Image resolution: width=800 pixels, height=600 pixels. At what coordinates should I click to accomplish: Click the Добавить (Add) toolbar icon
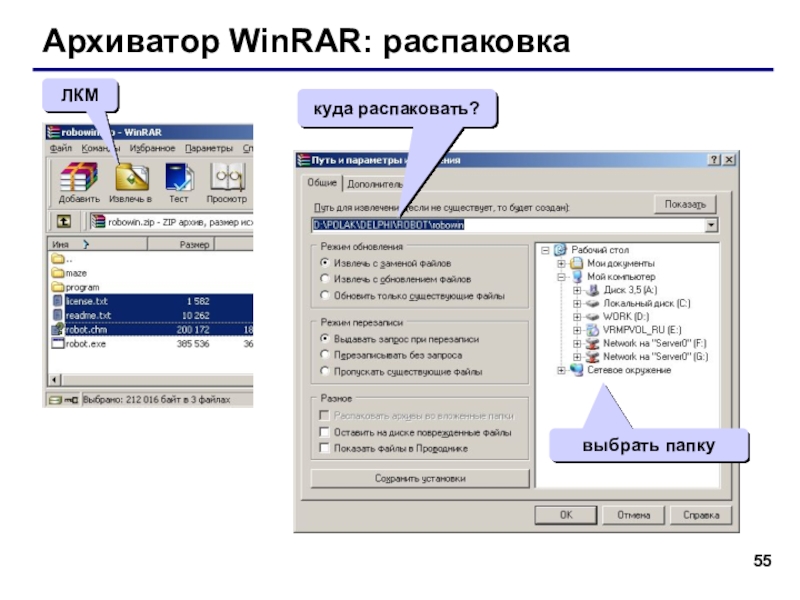coord(79,177)
